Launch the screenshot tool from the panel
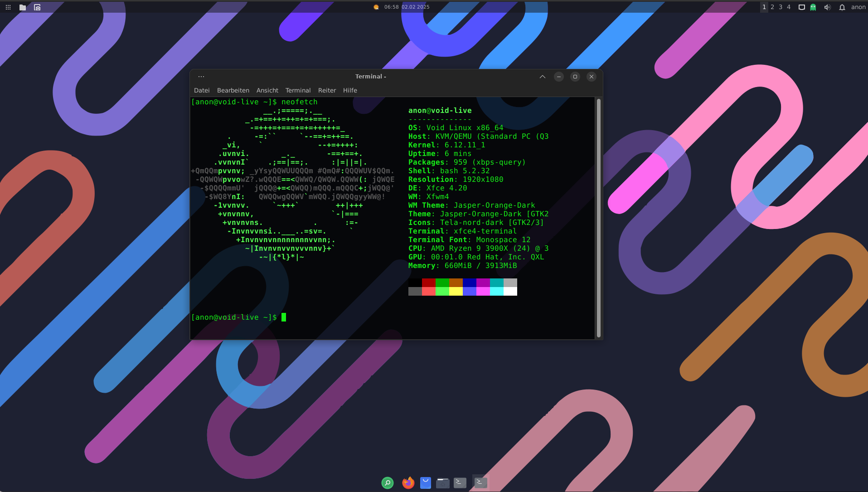The image size is (868, 492). pyautogui.click(x=37, y=7)
